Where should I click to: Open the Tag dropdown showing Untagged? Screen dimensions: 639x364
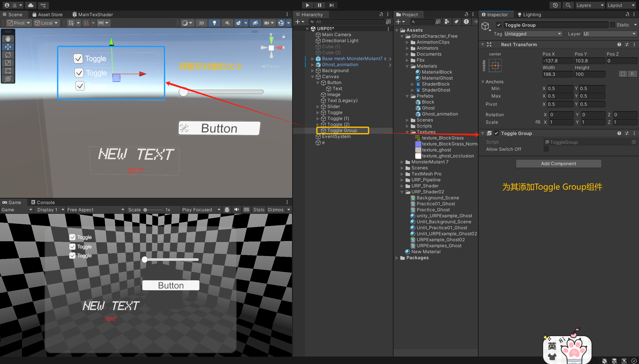[533, 34]
